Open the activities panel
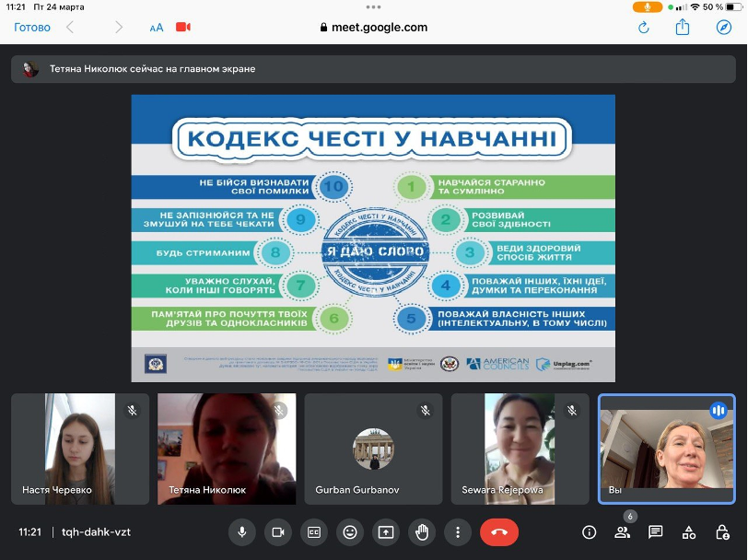 [x=689, y=532]
